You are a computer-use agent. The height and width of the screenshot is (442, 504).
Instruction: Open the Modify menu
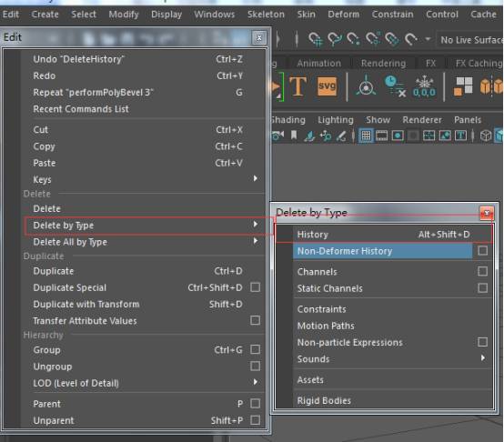124,15
